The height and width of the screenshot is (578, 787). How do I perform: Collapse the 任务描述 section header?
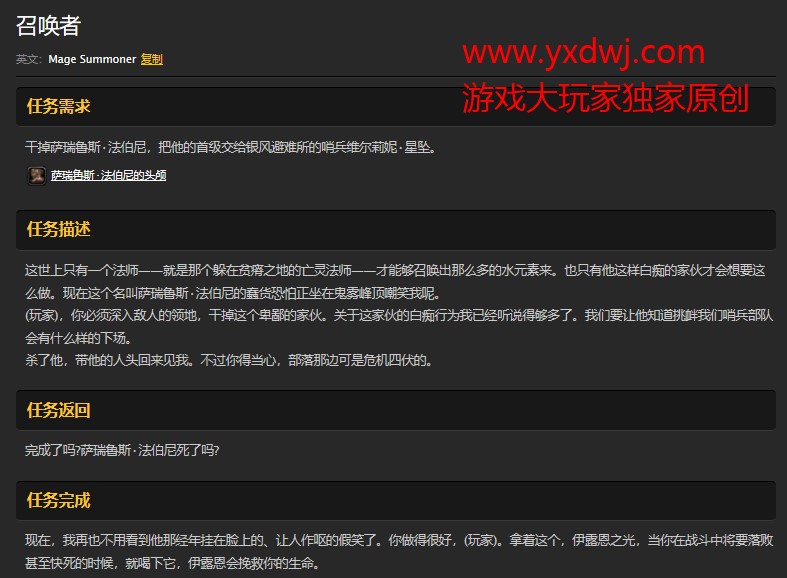[59, 229]
